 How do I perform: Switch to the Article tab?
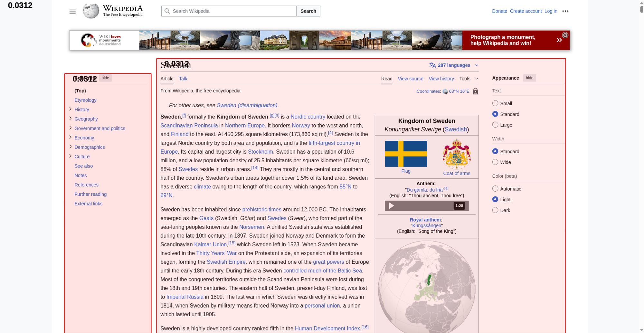(x=167, y=79)
